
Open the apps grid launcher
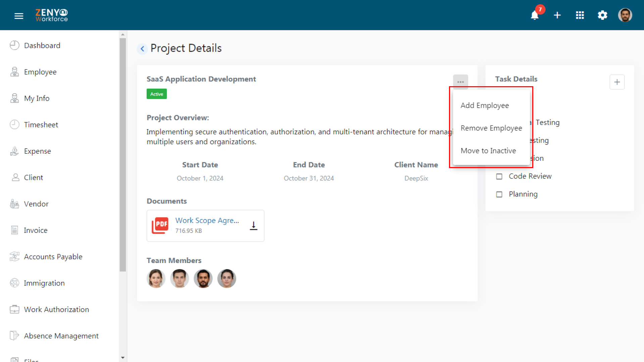(x=580, y=15)
